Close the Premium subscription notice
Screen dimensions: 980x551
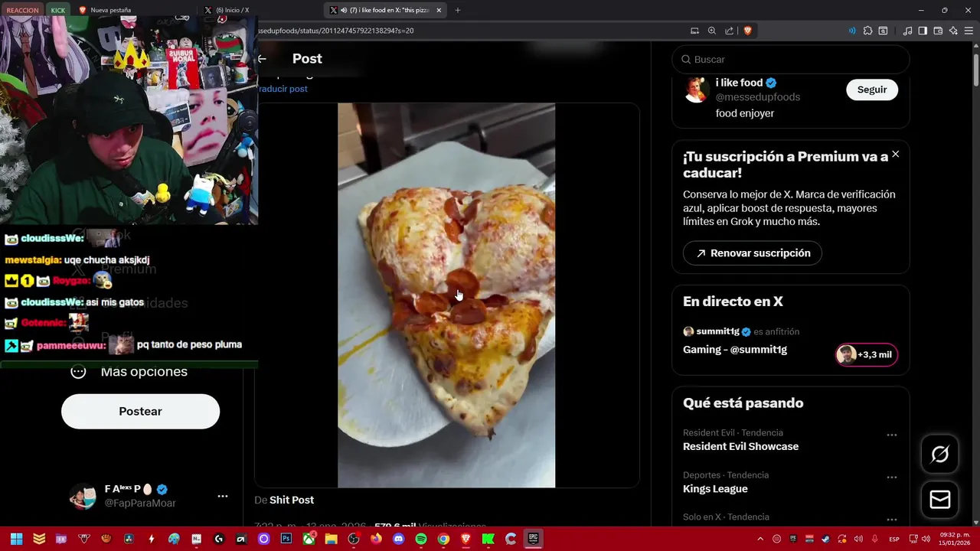(x=895, y=154)
